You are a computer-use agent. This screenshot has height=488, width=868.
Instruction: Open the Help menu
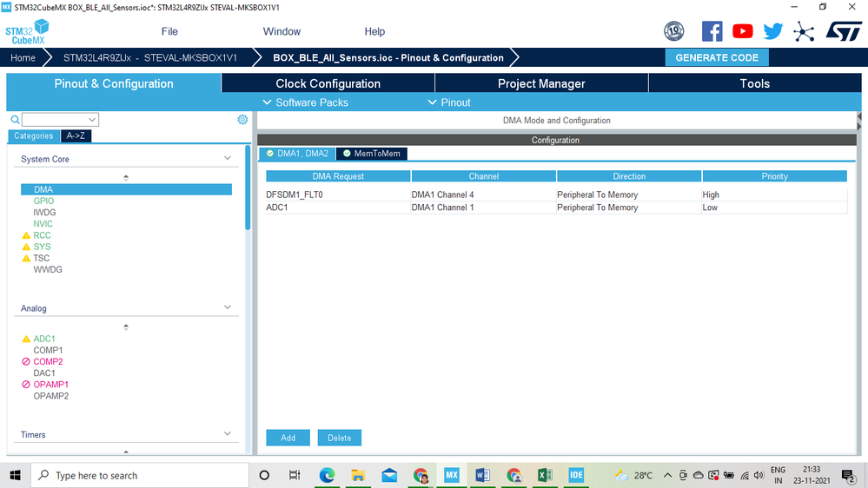point(374,31)
